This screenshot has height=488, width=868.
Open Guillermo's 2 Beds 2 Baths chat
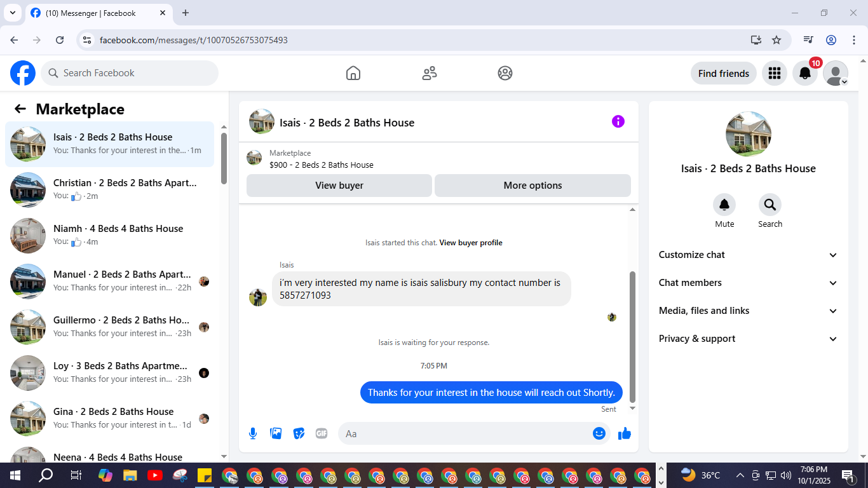[x=110, y=327]
